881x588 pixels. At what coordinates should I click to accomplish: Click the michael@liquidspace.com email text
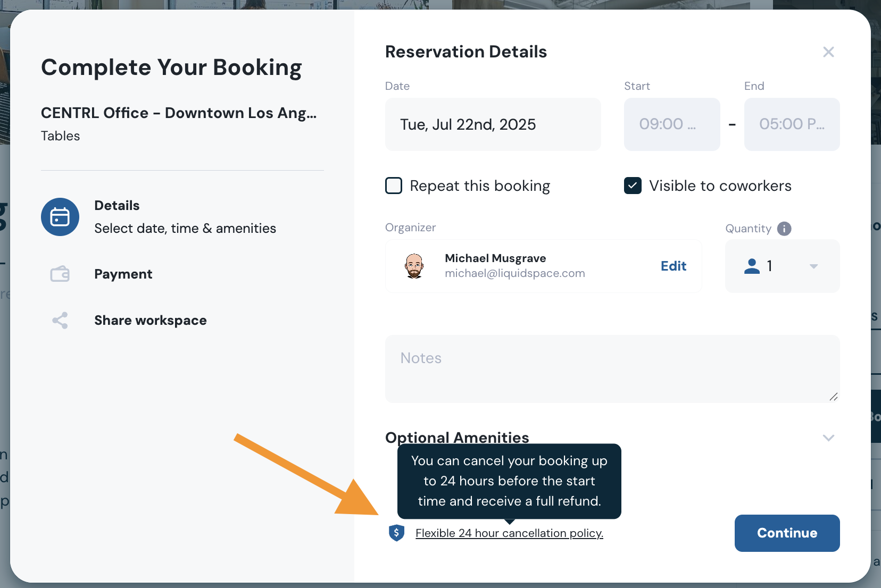[x=514, y=273]
